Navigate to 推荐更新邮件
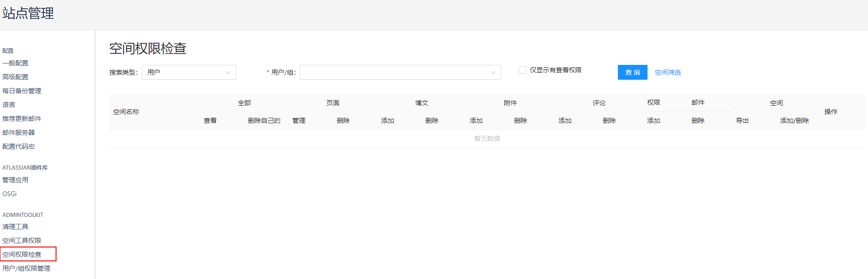 point(22,119)
